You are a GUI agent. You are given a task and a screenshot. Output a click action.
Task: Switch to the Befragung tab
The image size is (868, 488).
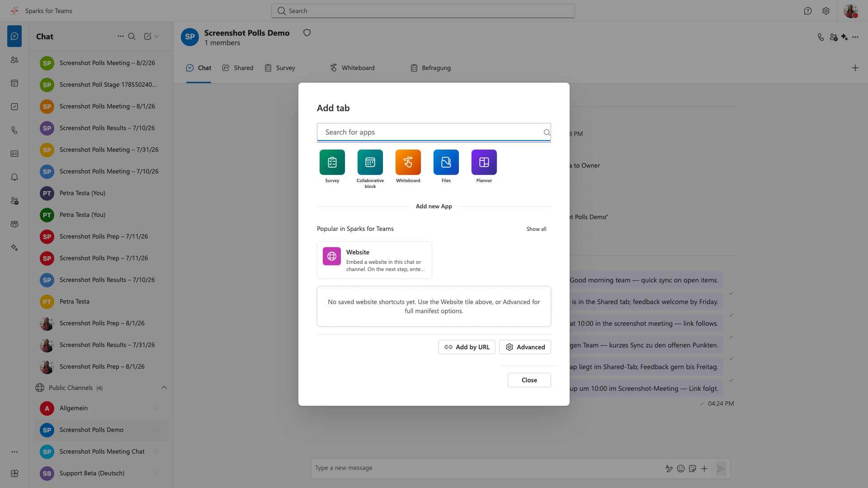point(430,68)
